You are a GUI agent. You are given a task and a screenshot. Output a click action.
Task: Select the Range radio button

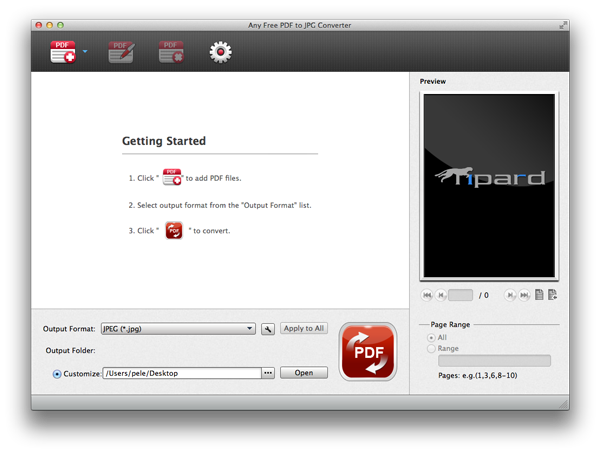431,349
